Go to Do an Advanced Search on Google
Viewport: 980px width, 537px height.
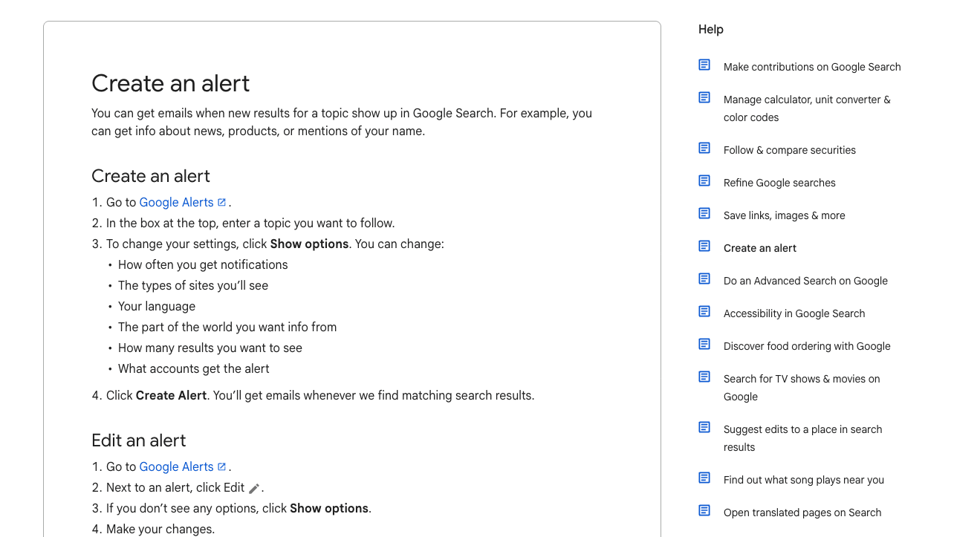point(805,281)
